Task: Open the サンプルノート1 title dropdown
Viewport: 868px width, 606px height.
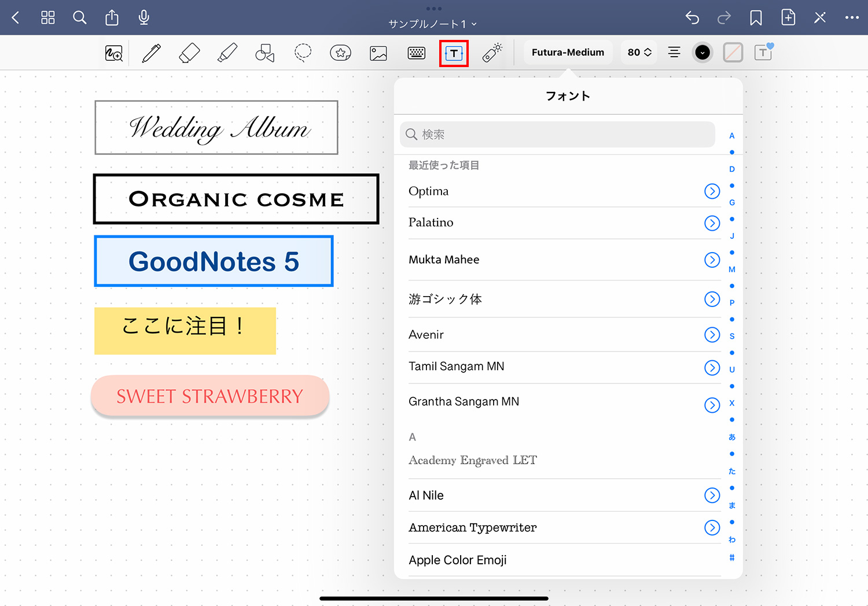Action: (x=433, y=24)
